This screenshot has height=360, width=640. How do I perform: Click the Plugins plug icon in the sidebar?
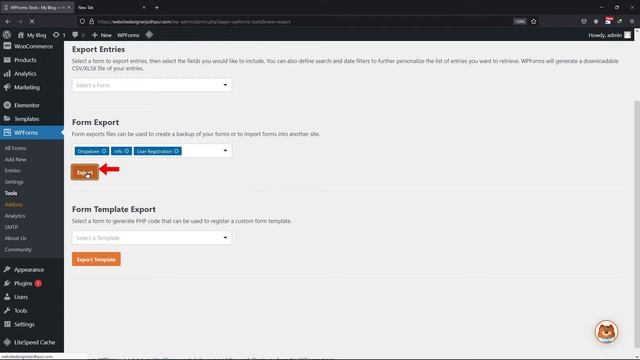point(7,283)
